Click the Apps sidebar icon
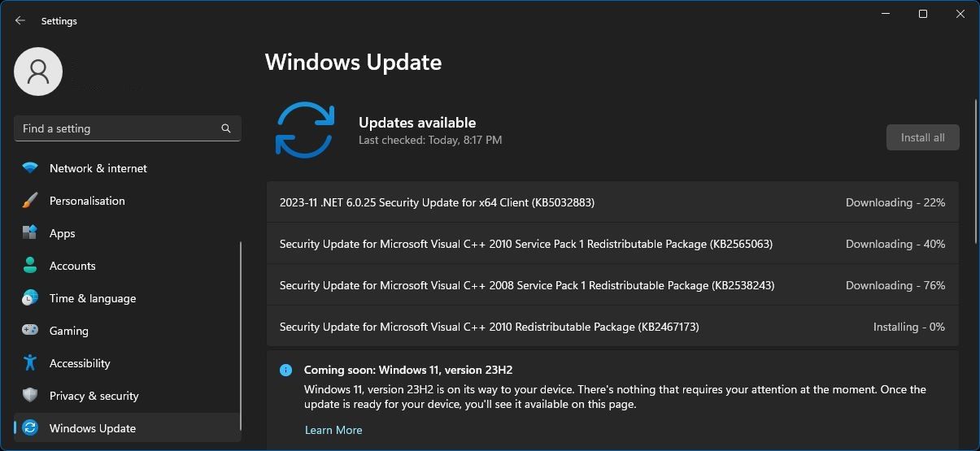980x451 pixels. pyautogui.click(x=30, y=233)
